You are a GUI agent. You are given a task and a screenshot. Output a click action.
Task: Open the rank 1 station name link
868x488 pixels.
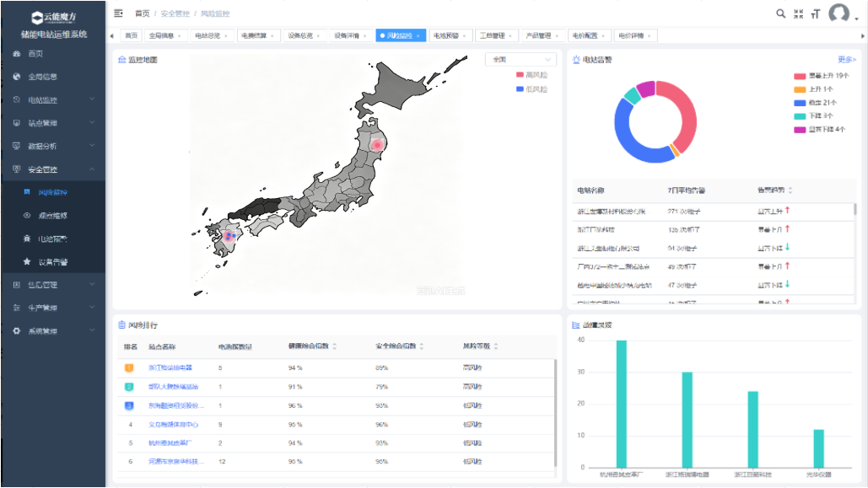(x=170, y=367)
